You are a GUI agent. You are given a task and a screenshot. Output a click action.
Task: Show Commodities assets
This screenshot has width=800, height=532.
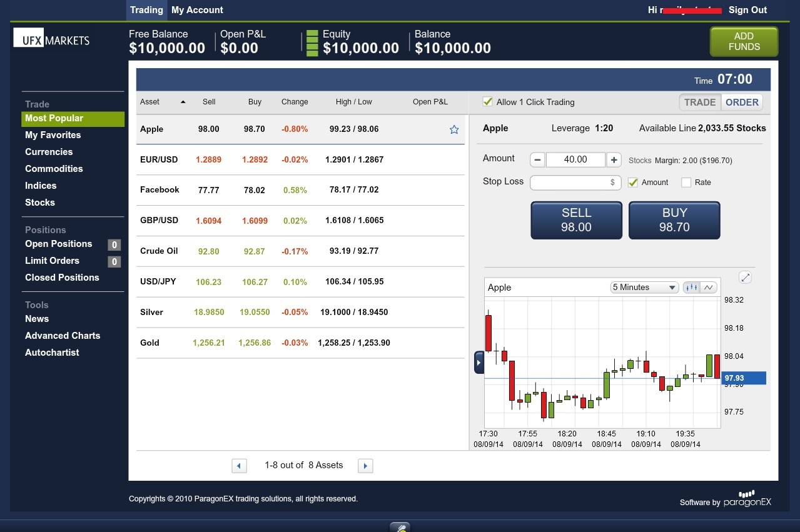click(54, 169)
